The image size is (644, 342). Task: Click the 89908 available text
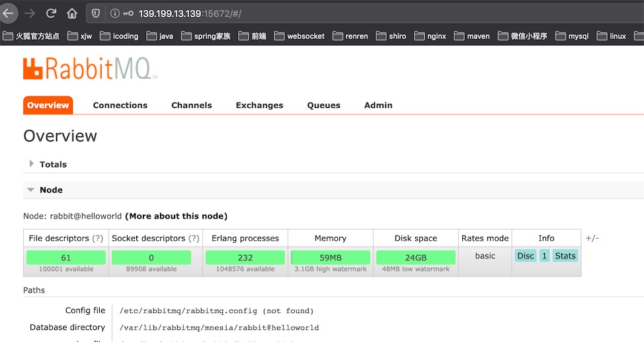151,269
